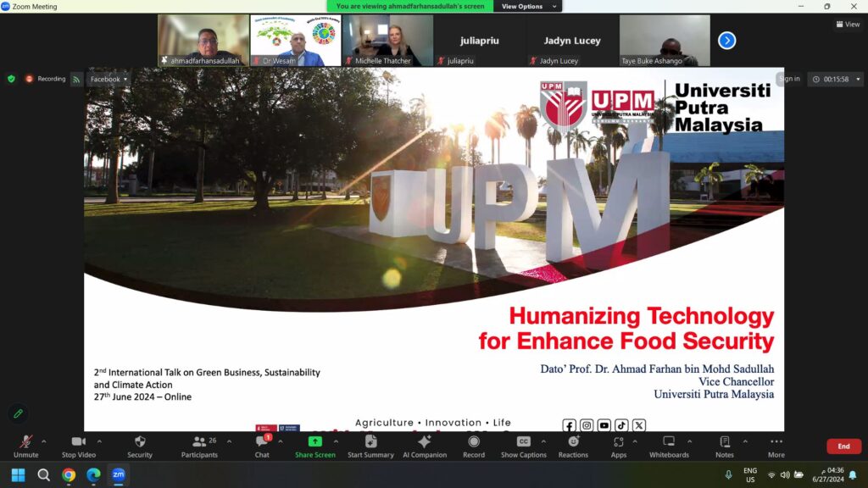This screenshot has width=868, height=488.
Task: Start recording with the Record button
Action: pyautogui.click(x=474, y=446)
